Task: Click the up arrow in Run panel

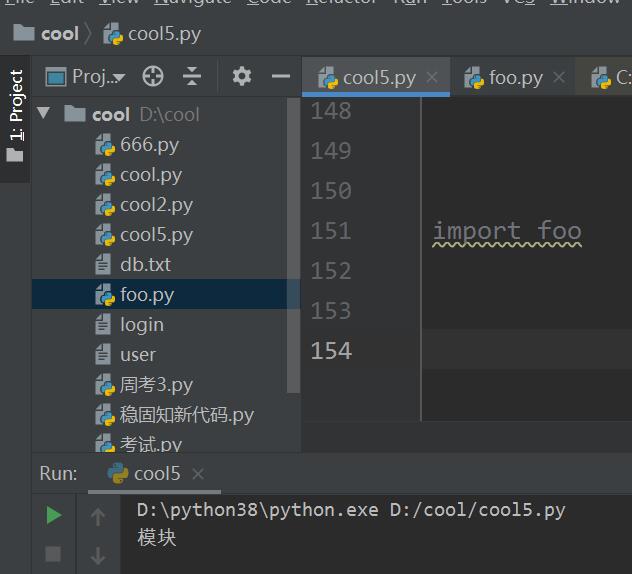Action: click(98, 516)
